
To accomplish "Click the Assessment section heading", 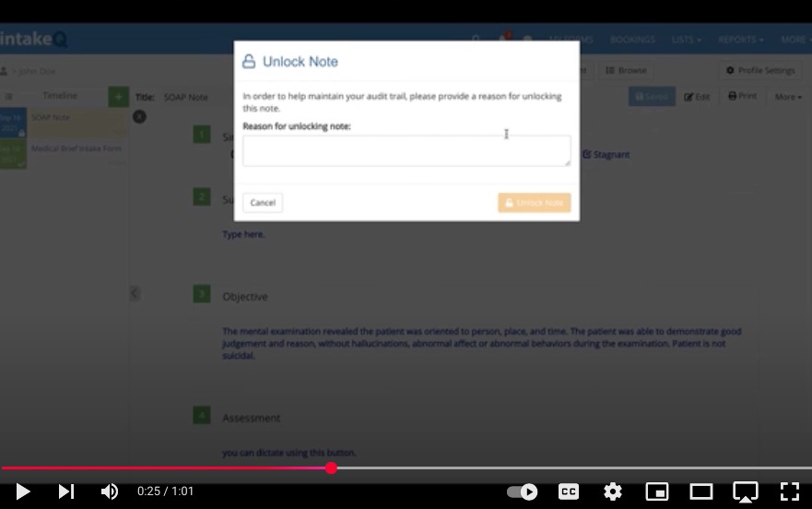I will click(252, 418).
